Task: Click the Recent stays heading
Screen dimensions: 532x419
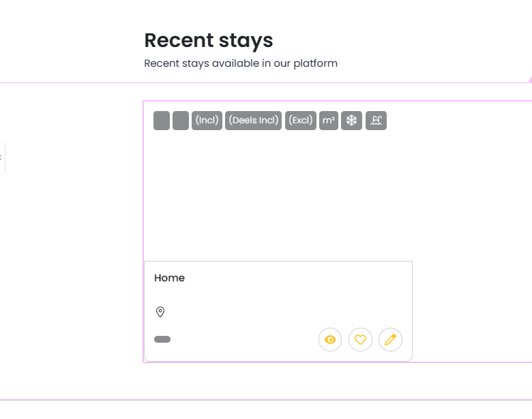Action: (x=208, y=40)
